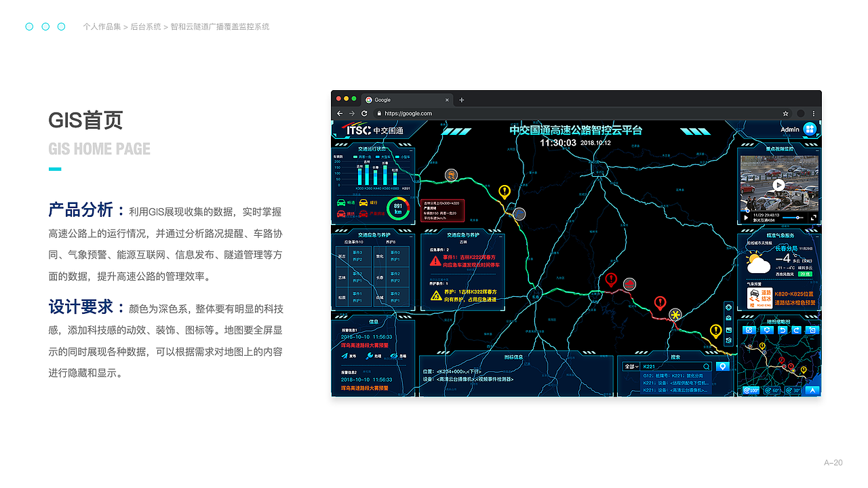Click the road icing warning sign icon
Screen dimensions: 868x488
(759, 298)
